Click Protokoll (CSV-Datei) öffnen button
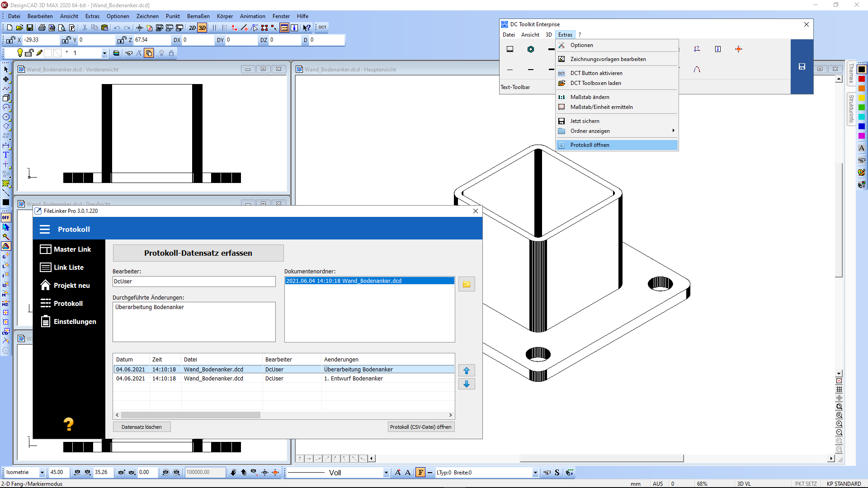Viewport: 868px width, 488px height. [421, 427]
